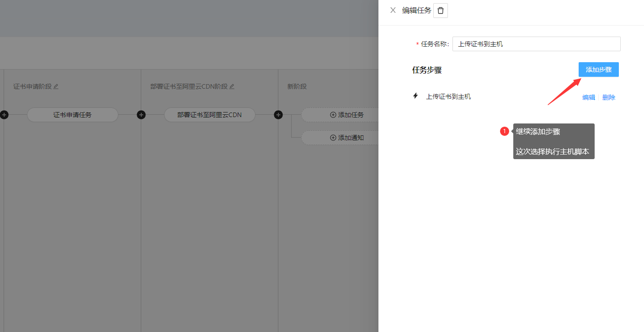Open the 部署证书至阿里云CDN task node

(x=210, y=115)
